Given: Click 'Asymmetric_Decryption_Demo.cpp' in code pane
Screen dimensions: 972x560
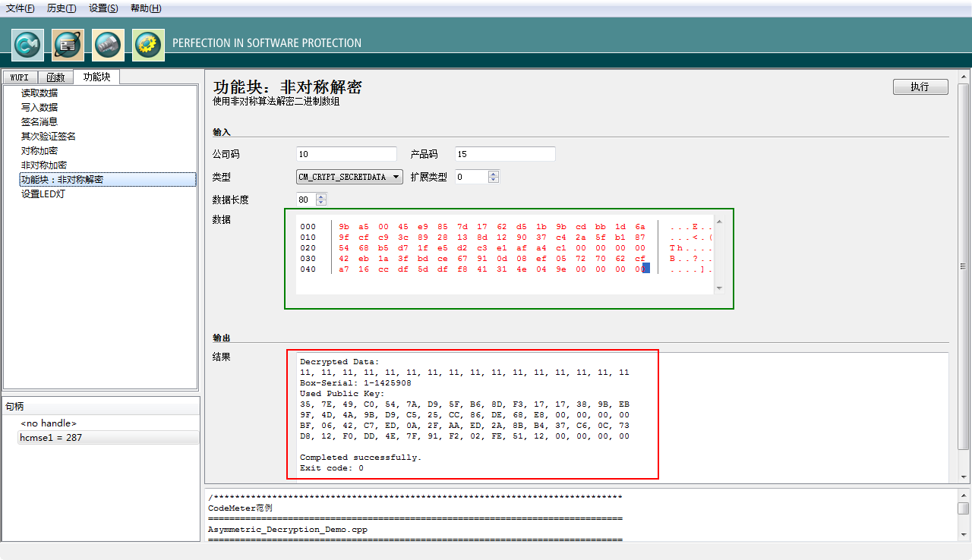Looking at the screenshot, I should 288,530.
